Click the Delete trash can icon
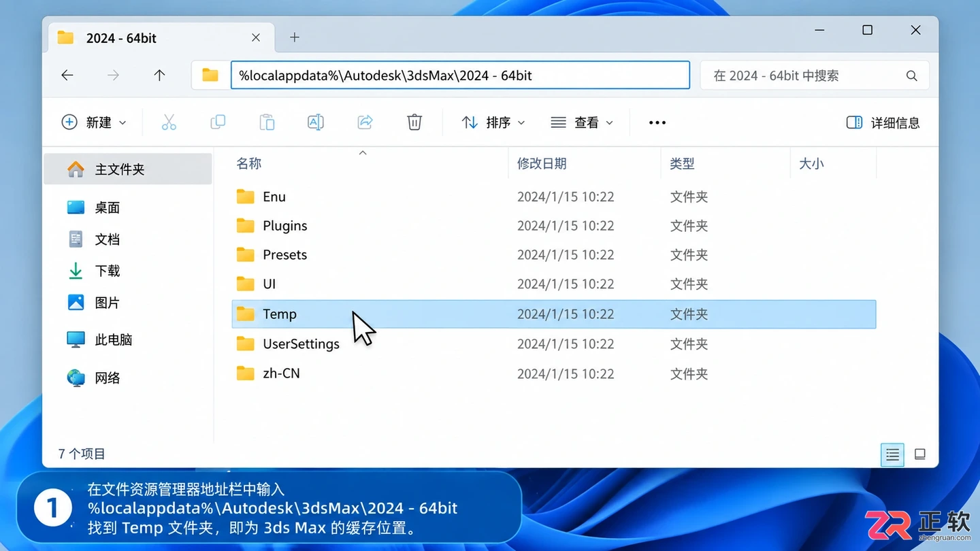 point(414,122)
